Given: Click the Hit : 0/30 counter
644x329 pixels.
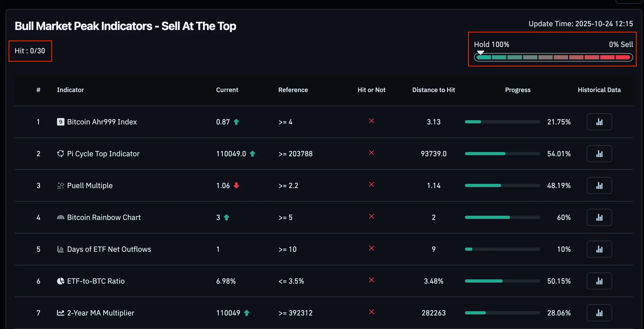Looking at the screenshot, I should pyautogui.click(x=30, y=51).
